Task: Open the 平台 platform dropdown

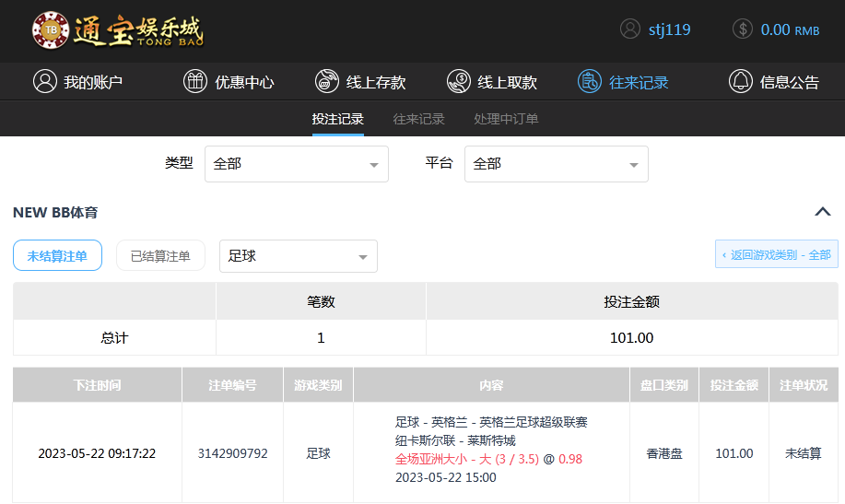Action: 556,164
